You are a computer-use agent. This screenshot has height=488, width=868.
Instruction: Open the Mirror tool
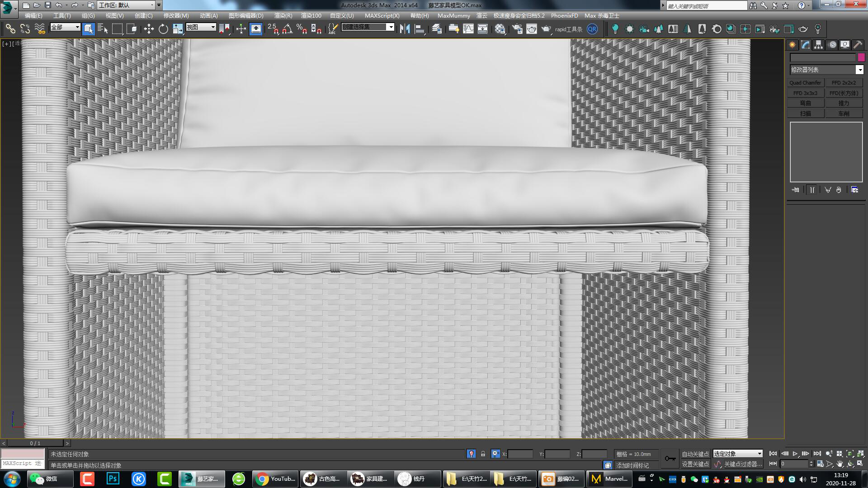click(x=405, y=29)
